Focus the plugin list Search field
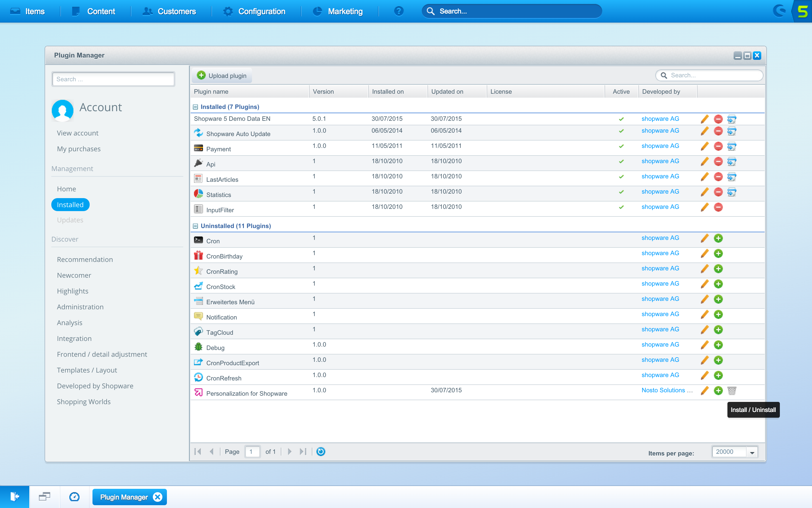 (709, 75)
